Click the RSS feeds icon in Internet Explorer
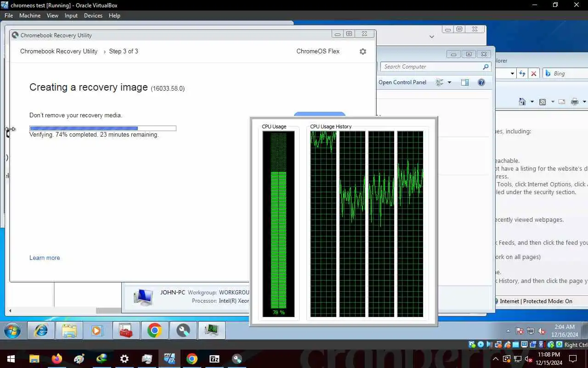The height and width of the screenshot is (368, 588). point(543,102)
